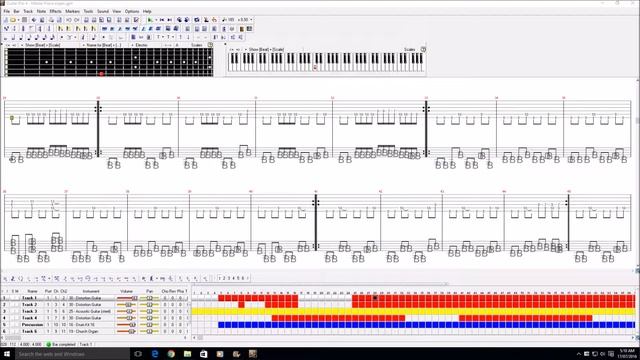
Task: Open the dropdown arrow next to Play
Action: point(156,20)
